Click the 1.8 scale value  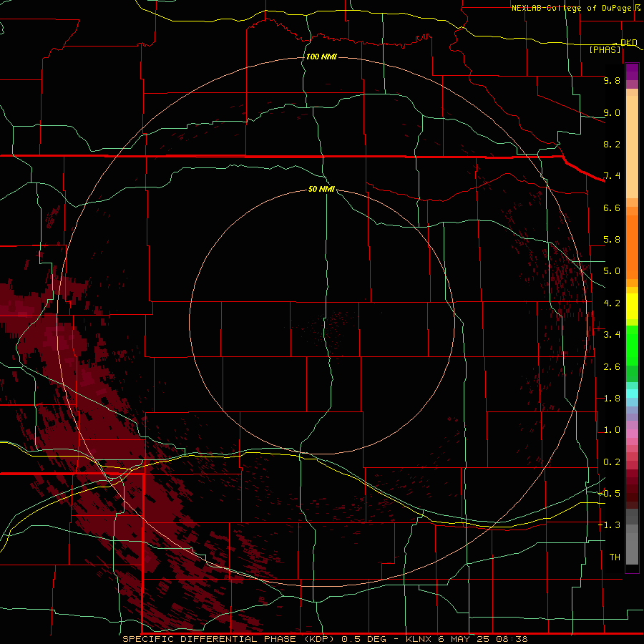pos(612,399)
